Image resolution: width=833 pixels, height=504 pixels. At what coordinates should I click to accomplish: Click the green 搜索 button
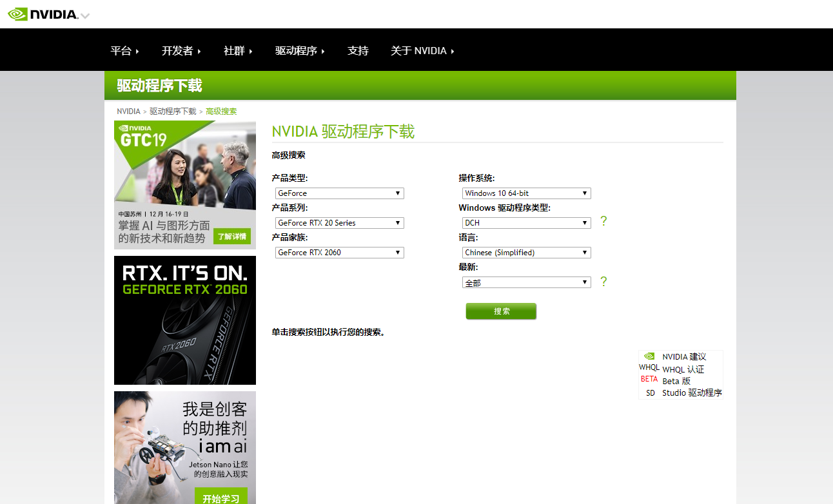pyautogui.click(x=501, y=311)
